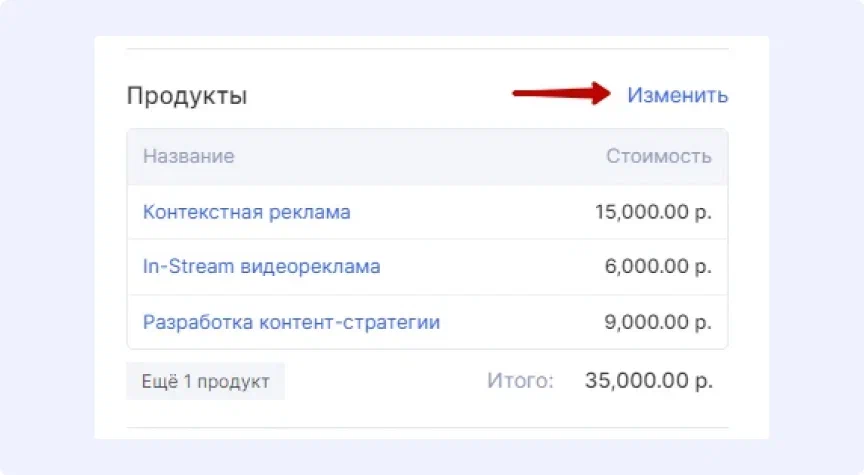The image size is (864, 475).
Task: Click the Название column header
Action: click(x=188, y=156)
